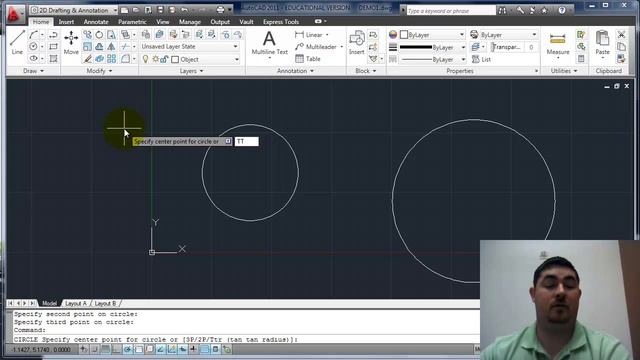
Task: Expand the Draw panel
Action: coord(33,71)
